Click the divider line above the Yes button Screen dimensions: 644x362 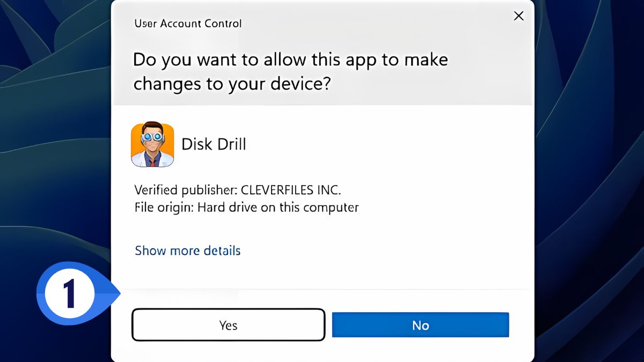coord(322,290)
